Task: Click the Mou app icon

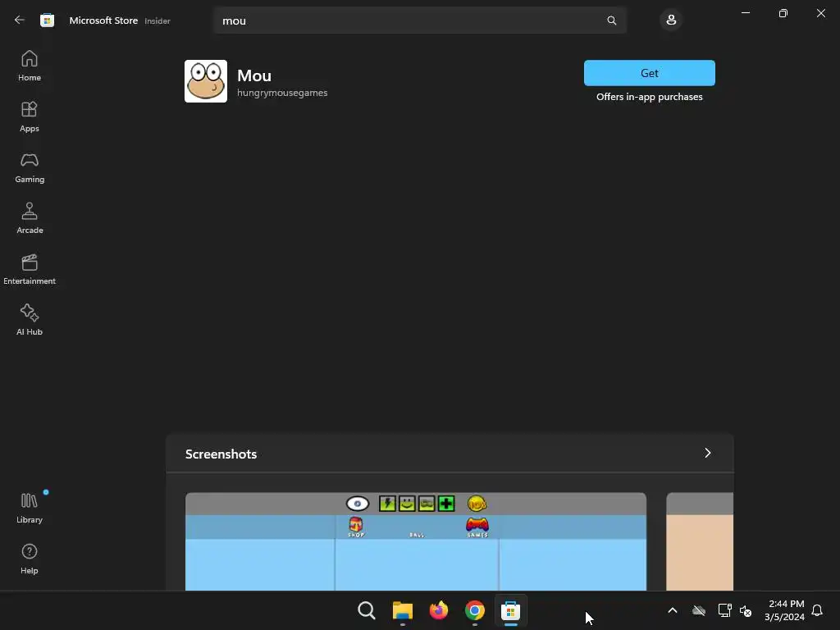Action: click(206, 81)
